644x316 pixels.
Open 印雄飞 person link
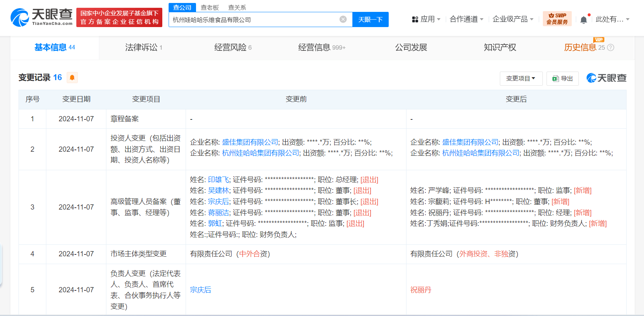(x=219, y=180)
